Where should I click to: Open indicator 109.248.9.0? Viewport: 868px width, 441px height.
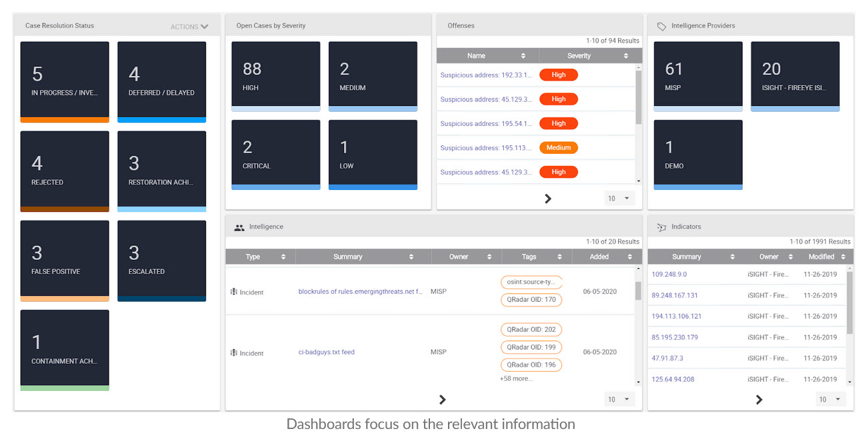[x=669, y=274]
